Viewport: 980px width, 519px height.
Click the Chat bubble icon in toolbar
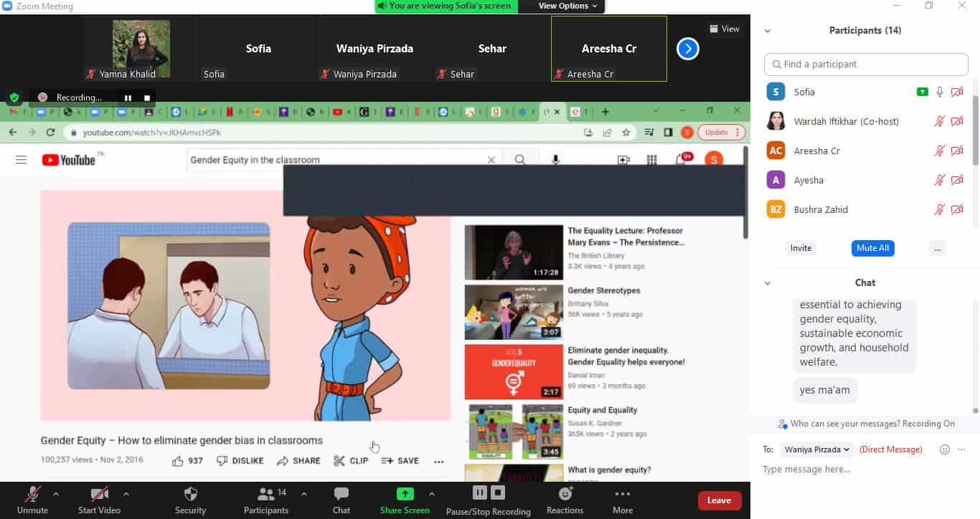point(341,494)
